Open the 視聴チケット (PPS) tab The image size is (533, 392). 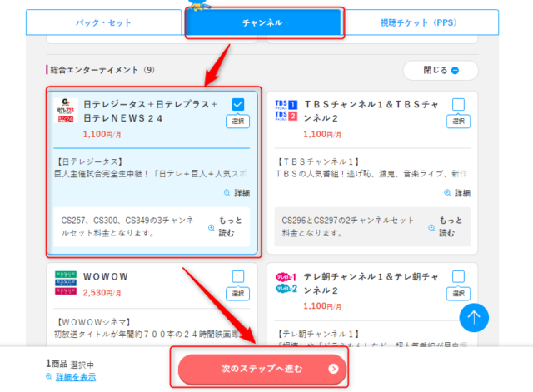click(x=419, y=22)
